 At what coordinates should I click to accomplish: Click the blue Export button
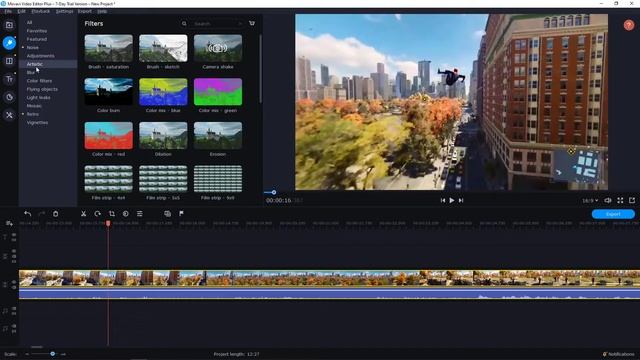tap(613, 214)
